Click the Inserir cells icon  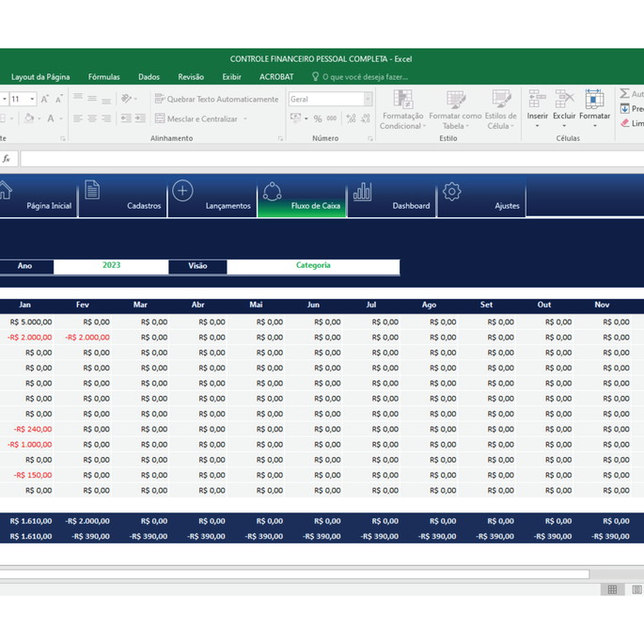click(x=537, y=99)
